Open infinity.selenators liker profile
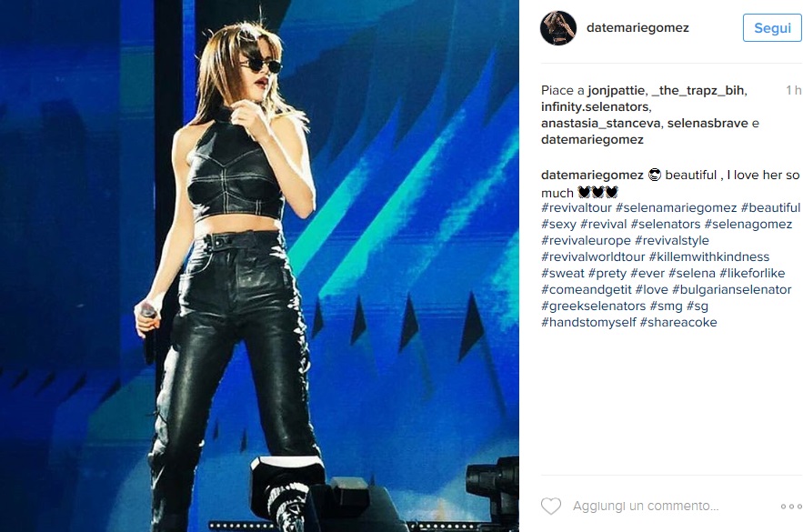The width and height of the screenshot is (803, 532). click(595, 107)
